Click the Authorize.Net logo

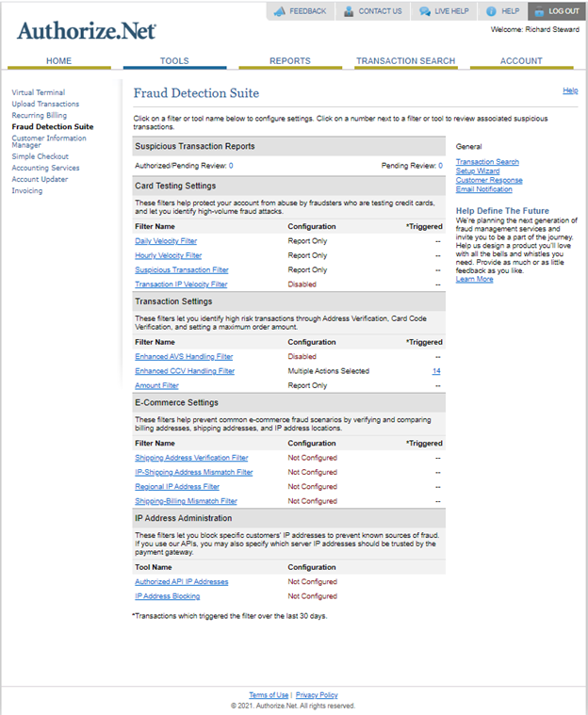(x=86, y=31)
